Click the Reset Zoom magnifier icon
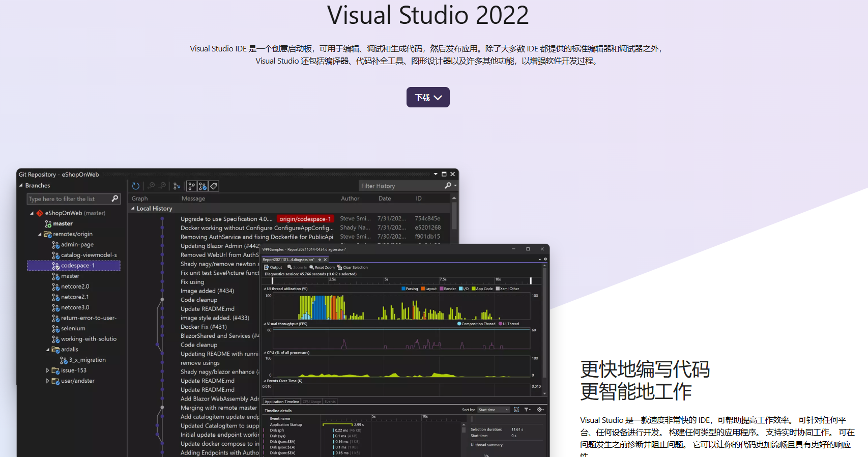 pos(311,267)
